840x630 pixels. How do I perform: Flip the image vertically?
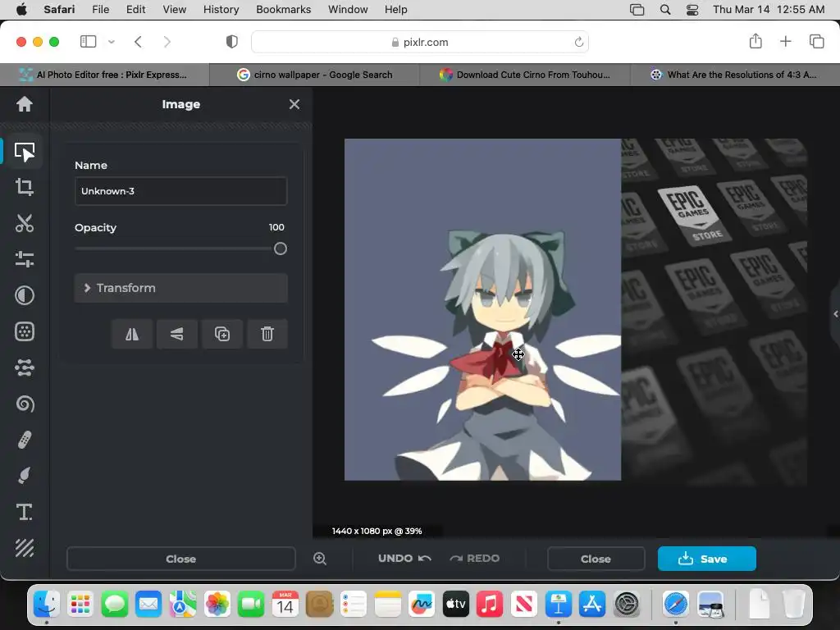pyautogui.click(x=177, y=335)
